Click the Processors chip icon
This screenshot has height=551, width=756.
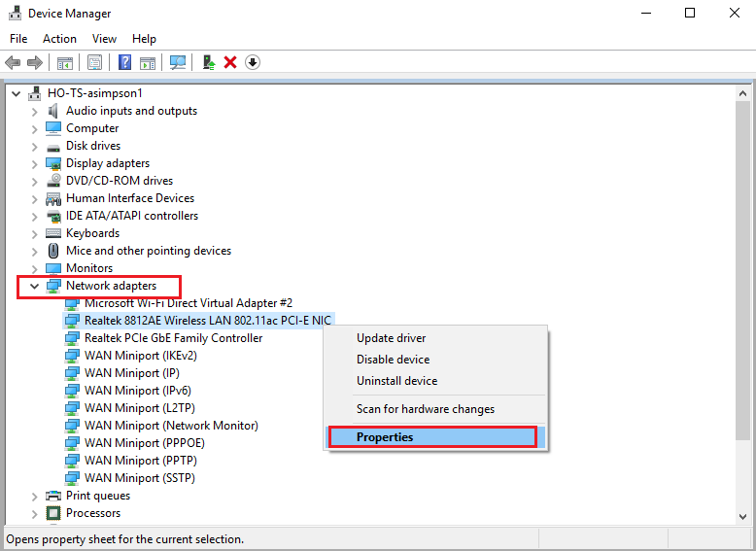pos(53,513)
